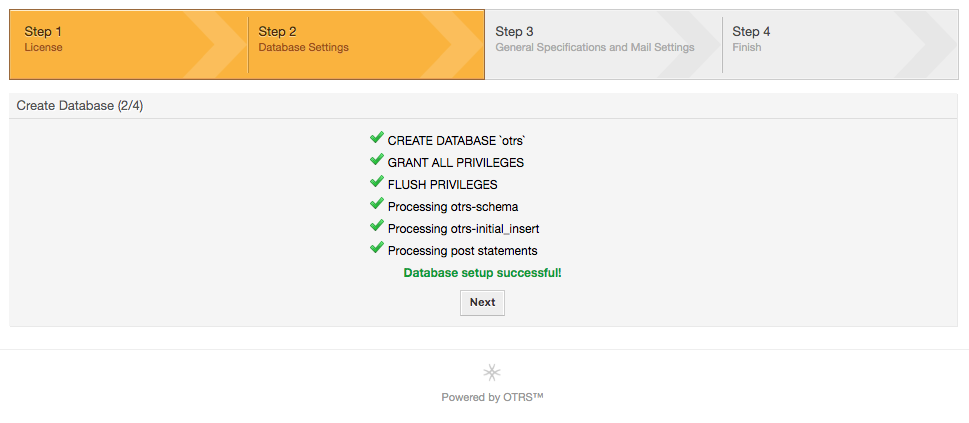Select the Step 1 License tab
969x423 pixels.
point(129,45)
